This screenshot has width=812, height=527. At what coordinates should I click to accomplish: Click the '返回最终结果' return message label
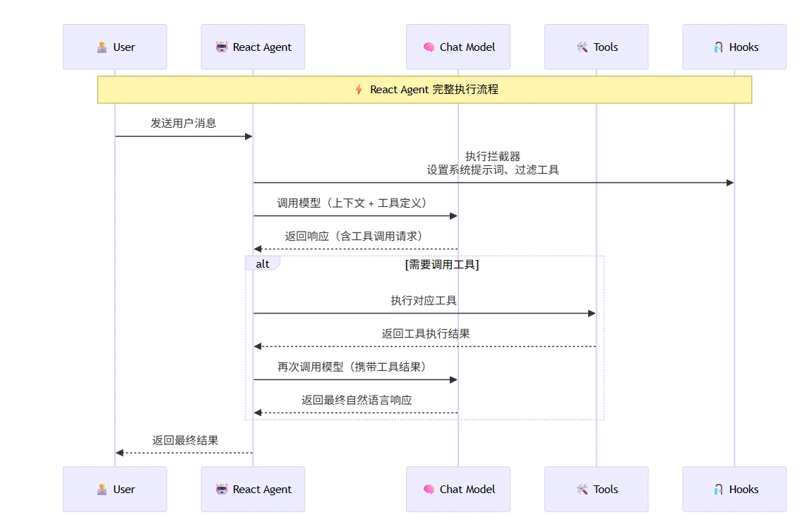185,440
